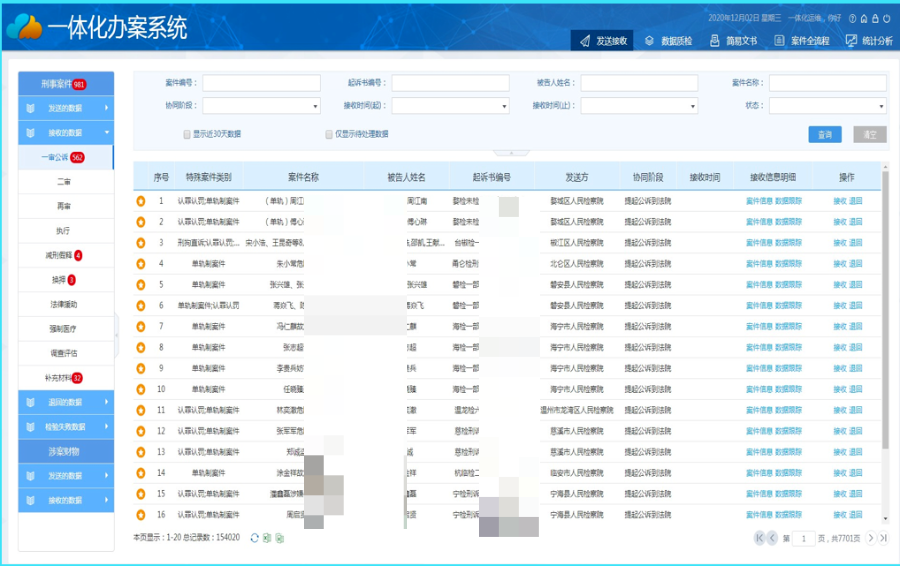This screenshot has height=566, width=900.
Task: Click the orange icon in row 7
Action: coord(141,327)
